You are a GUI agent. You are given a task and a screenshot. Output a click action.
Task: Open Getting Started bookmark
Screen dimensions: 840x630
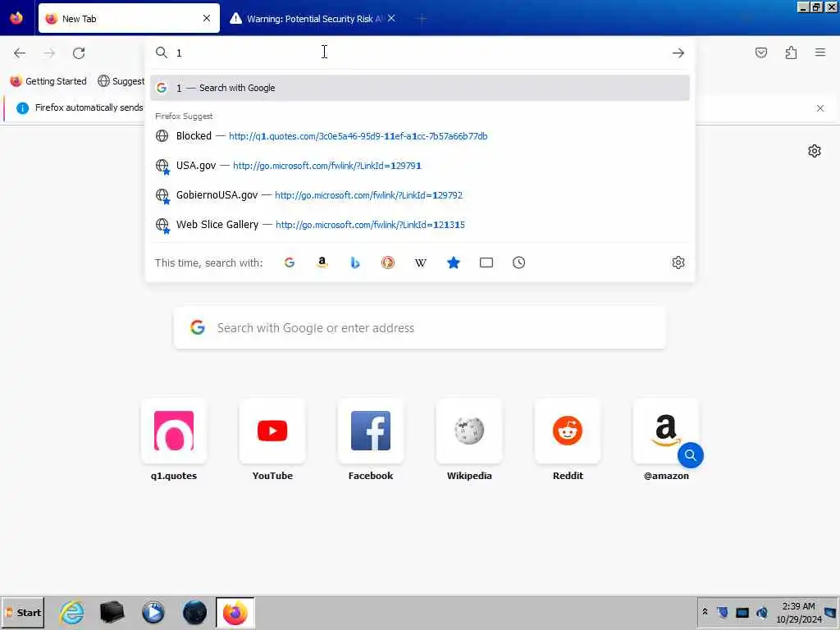coord(48,81)
